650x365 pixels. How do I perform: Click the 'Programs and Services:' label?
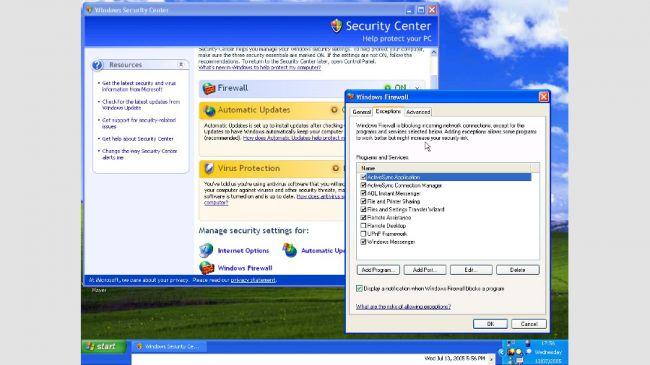pyautogui.click(x=382, y=158)
